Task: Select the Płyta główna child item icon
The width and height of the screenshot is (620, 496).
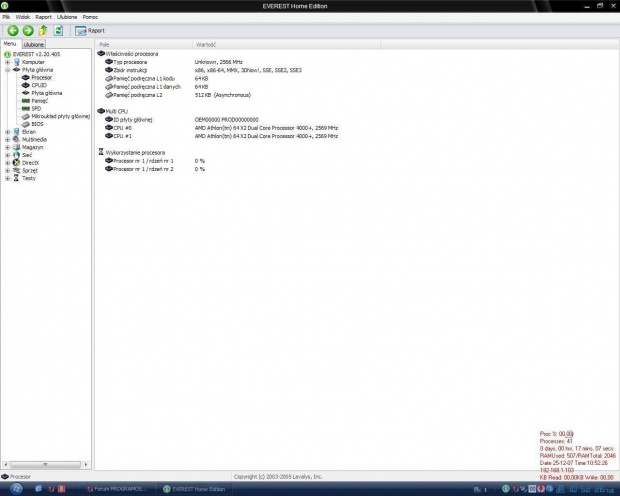Action: coord(26,93)
